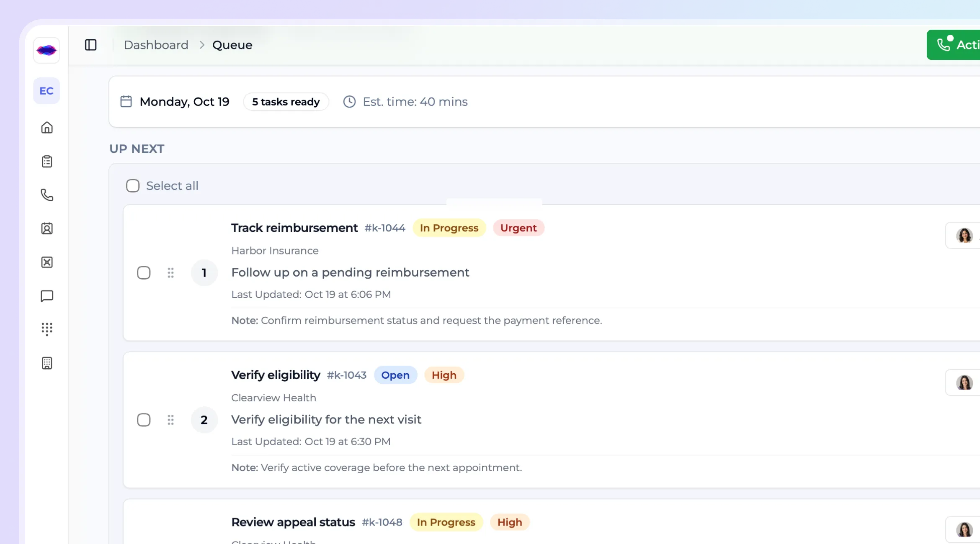Click the Urgent priority tag
Screen dimensions: 980x544
click(x=518, y=228)
